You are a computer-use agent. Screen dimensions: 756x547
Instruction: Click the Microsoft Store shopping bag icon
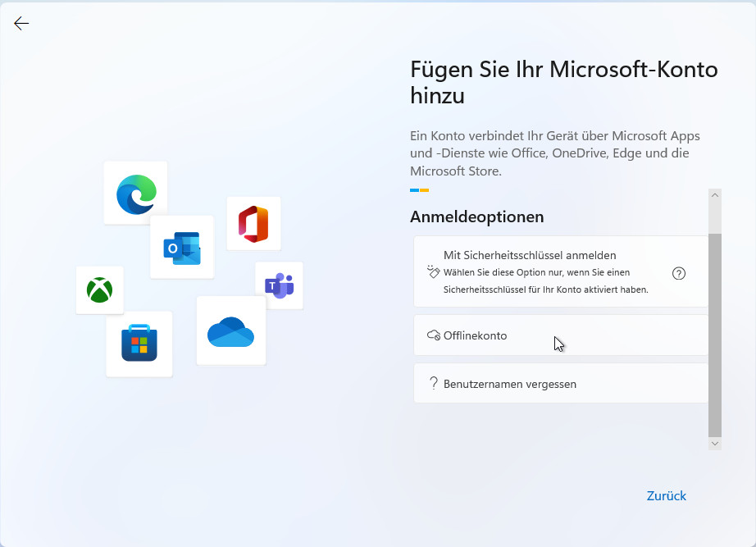[x=139, y=344]
